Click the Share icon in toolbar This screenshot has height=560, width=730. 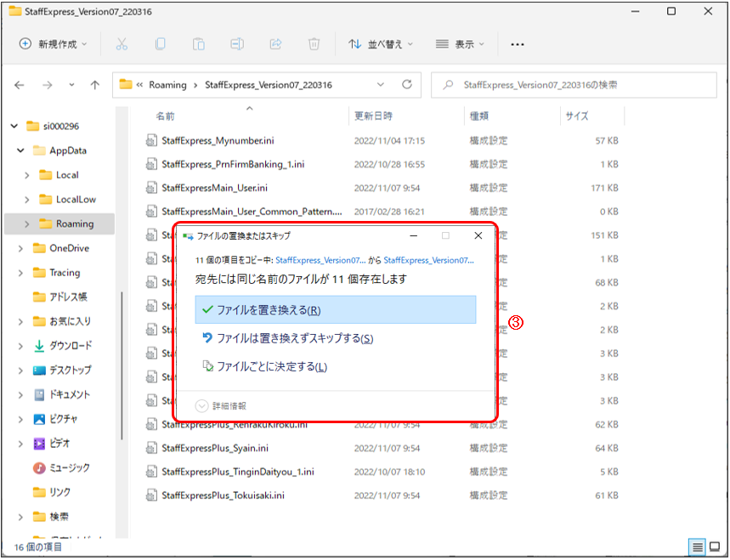(x=275, y=44)
